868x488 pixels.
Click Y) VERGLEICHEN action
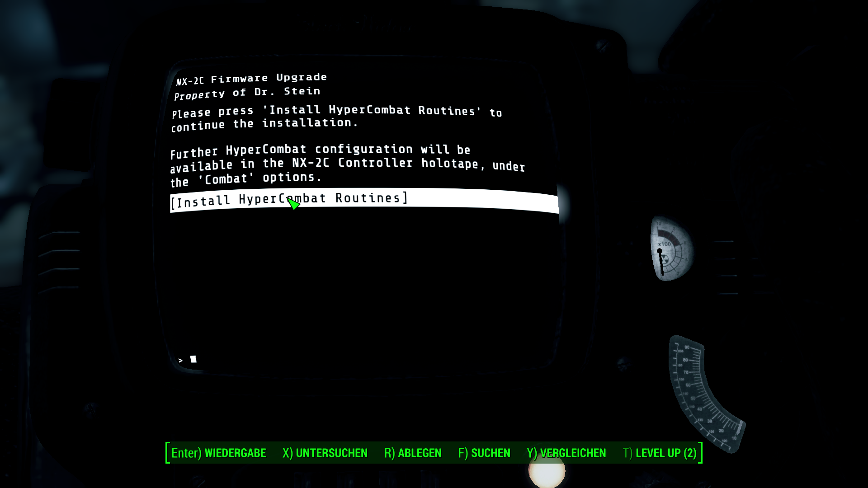566,453
